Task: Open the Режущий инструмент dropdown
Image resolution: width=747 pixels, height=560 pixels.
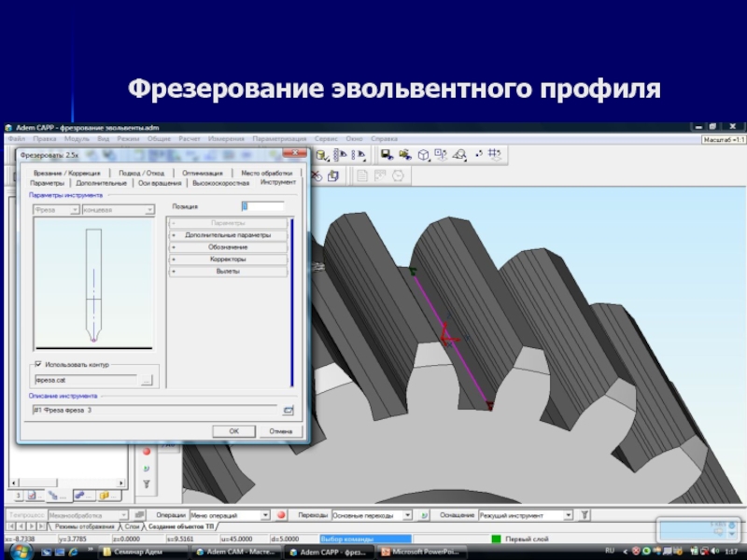Action: point(523,514)
